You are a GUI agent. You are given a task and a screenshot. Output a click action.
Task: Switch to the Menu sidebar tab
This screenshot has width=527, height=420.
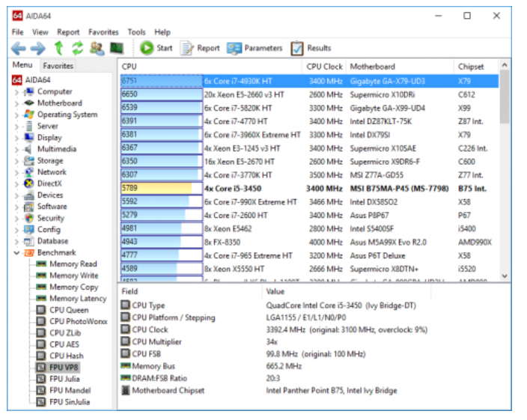[x=22, y=65]
